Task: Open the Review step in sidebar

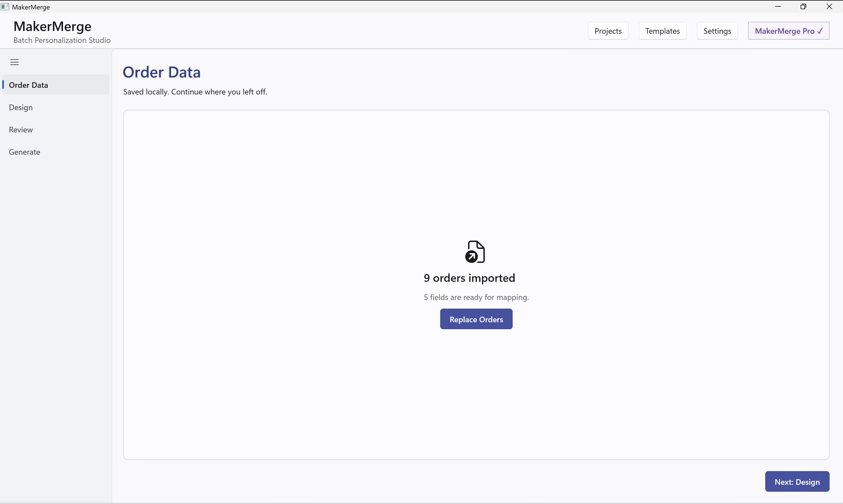Action: point(56,130)
